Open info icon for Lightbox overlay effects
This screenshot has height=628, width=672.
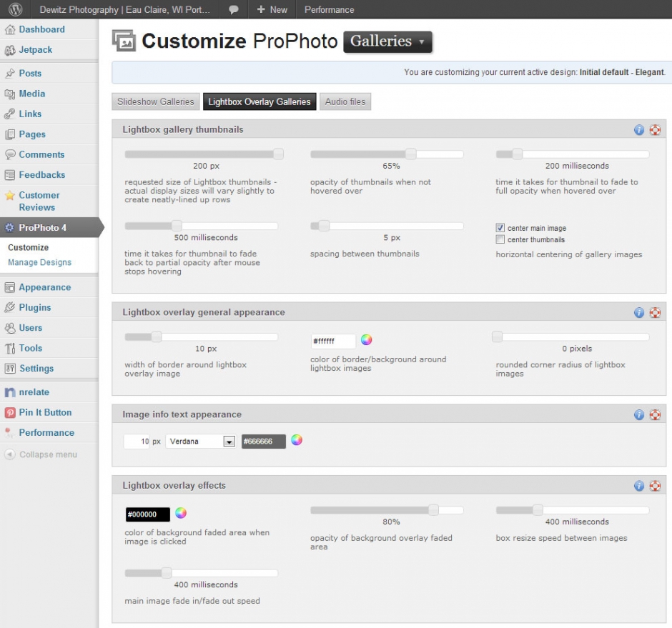pos(639,486)
